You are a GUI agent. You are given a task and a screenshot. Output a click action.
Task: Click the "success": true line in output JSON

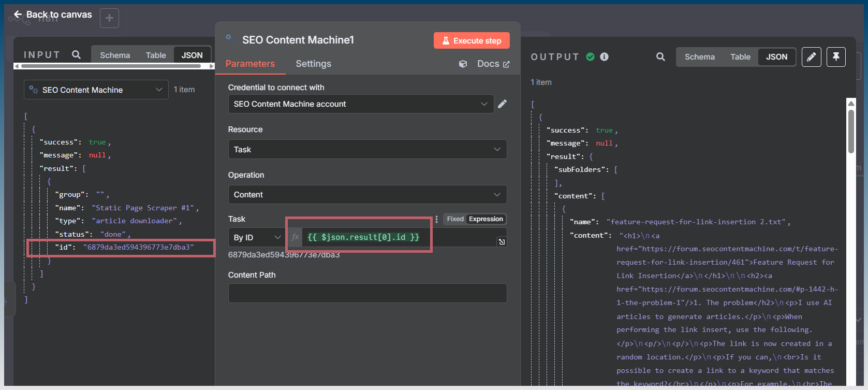(x=582, y=130)
